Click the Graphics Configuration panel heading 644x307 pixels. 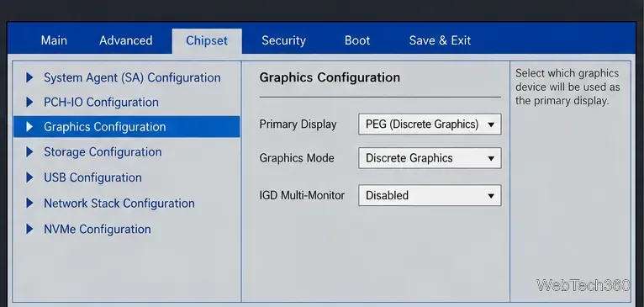click(x=330, y=77)
